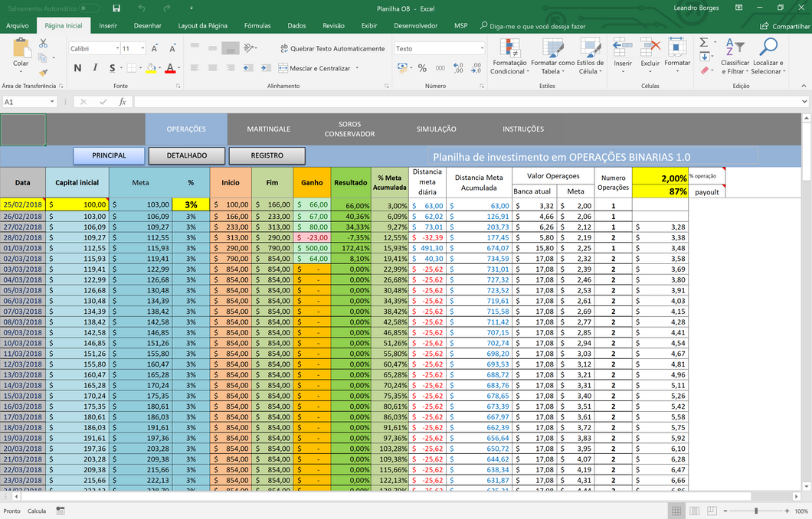Click the AutoSum sigma icon
The height and width of the screenshot is (519, 812).
click(x=703, y=42)
